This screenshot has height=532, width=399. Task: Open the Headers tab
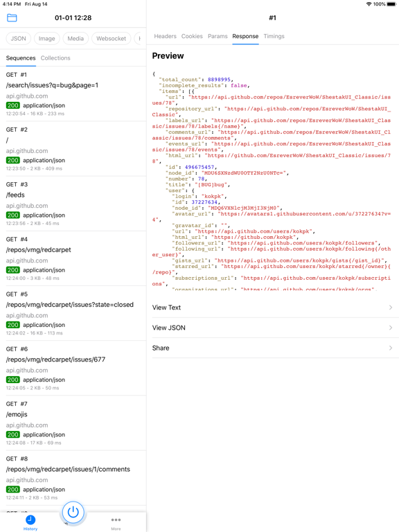pos(166,36)
